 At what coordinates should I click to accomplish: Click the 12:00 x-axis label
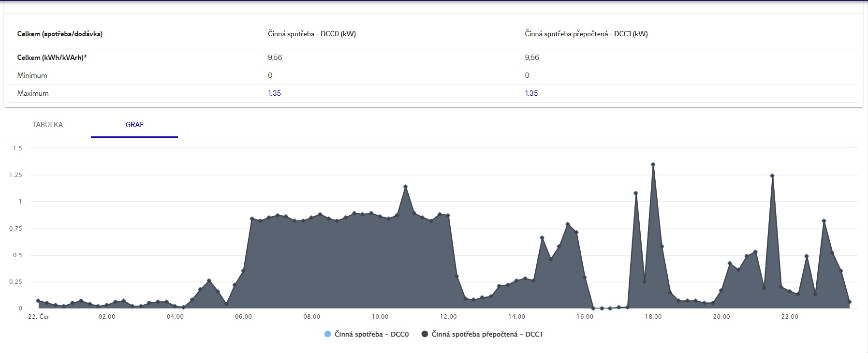click(x=448, y=317)
